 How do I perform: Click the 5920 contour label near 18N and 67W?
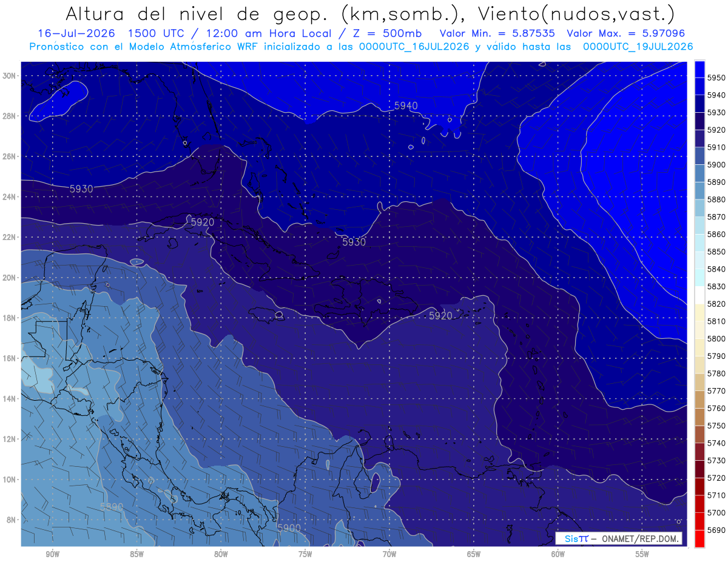coord(440,315)
